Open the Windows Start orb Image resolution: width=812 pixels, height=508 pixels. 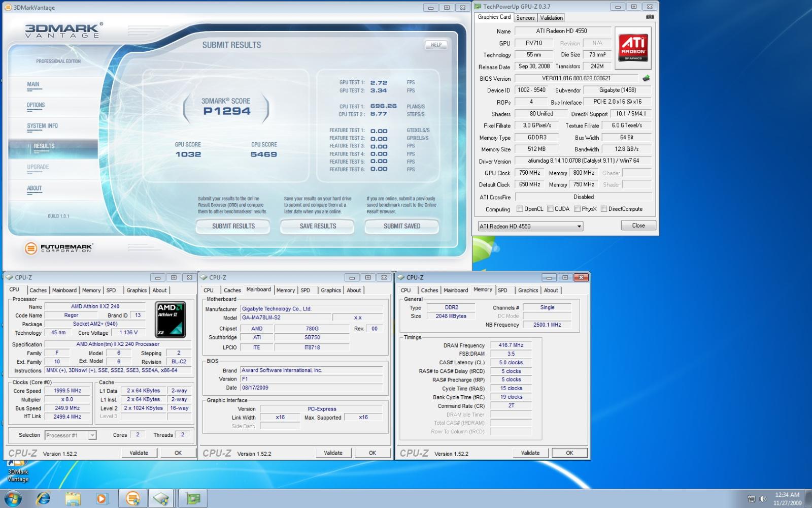(x=12, y=498)
